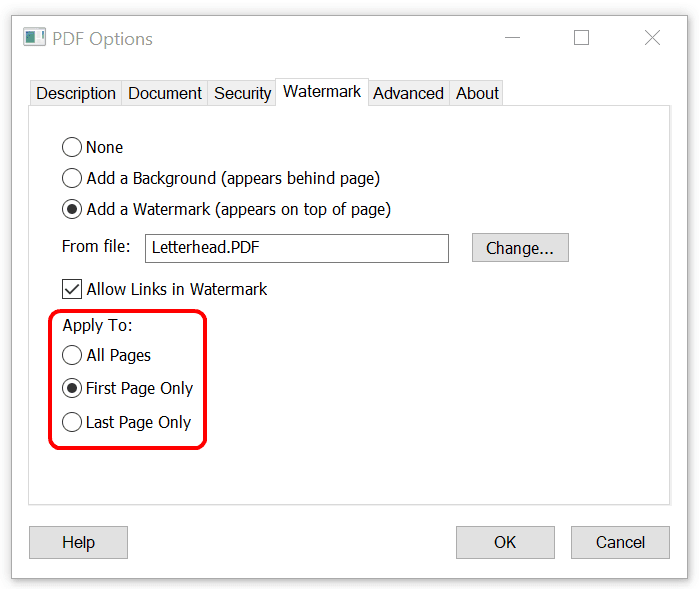Click the PDF Options app icon in title bar
The height and width of the screenshot is (589, 699).
tap(35, 38)
